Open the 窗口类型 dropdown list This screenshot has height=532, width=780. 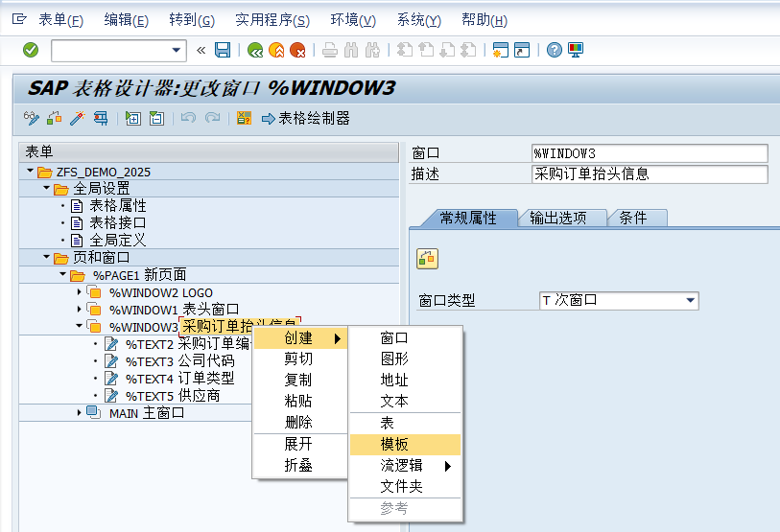tap(691, 300)
